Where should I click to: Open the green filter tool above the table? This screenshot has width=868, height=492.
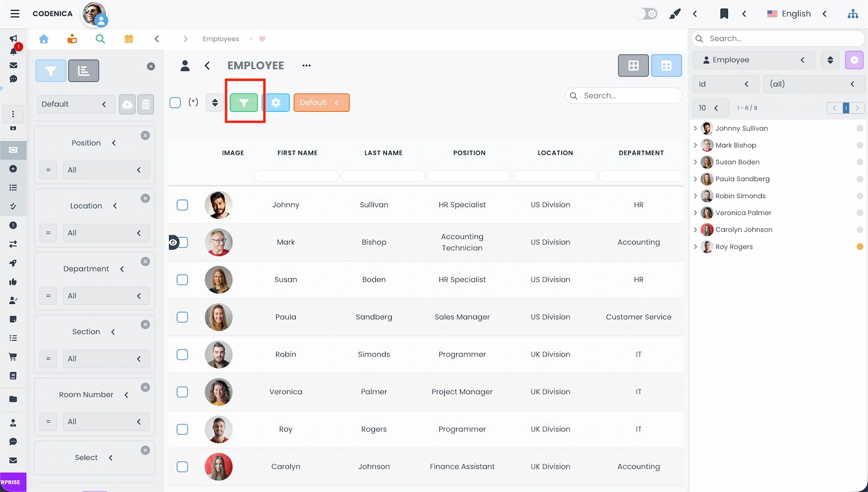[x=244, y=103]
